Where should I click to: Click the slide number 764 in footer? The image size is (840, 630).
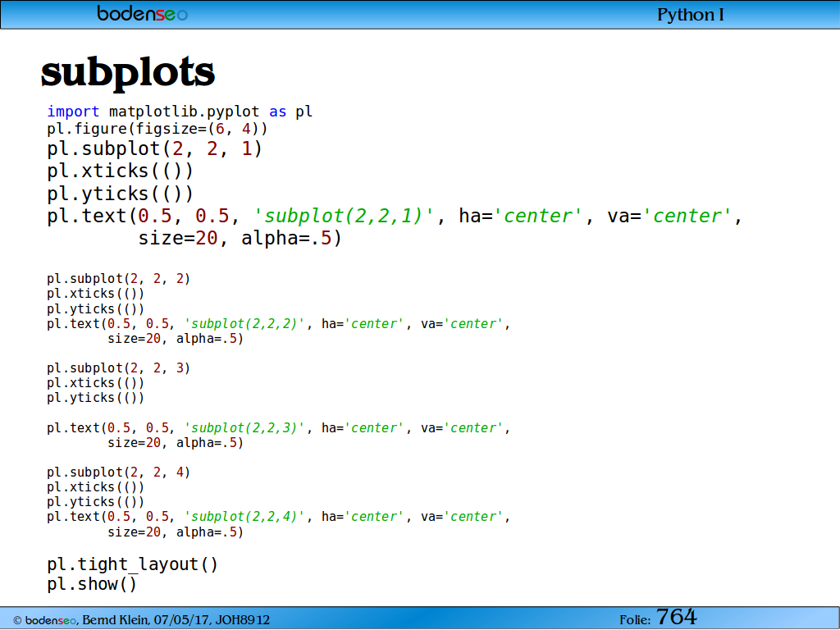(677, 617)
